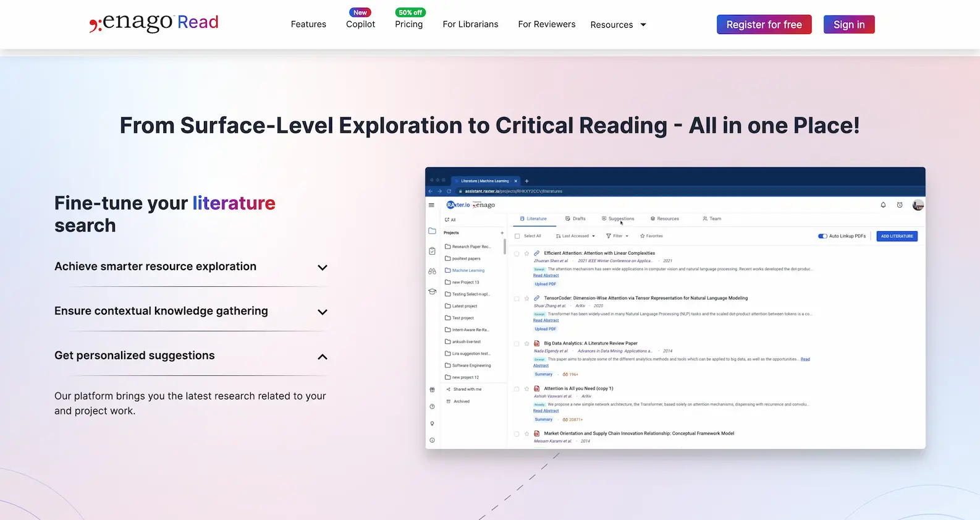Open Archived in demo sidebar
The width and height of the screenshot is (980, 520).
coord(458,401)
